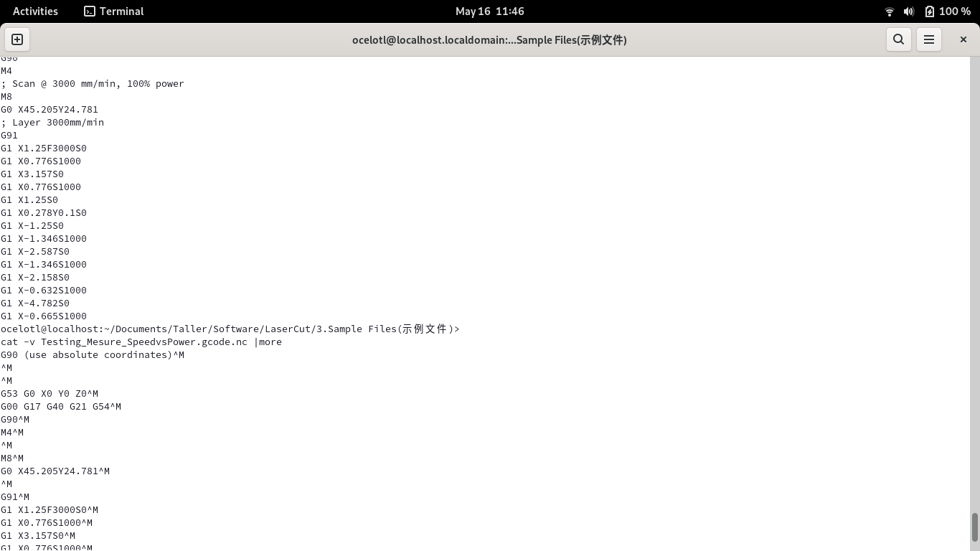Click the "cat -v Testing_Mesure_SpeedvsPower.gcode.nc |more" command

tap(141, 342)
